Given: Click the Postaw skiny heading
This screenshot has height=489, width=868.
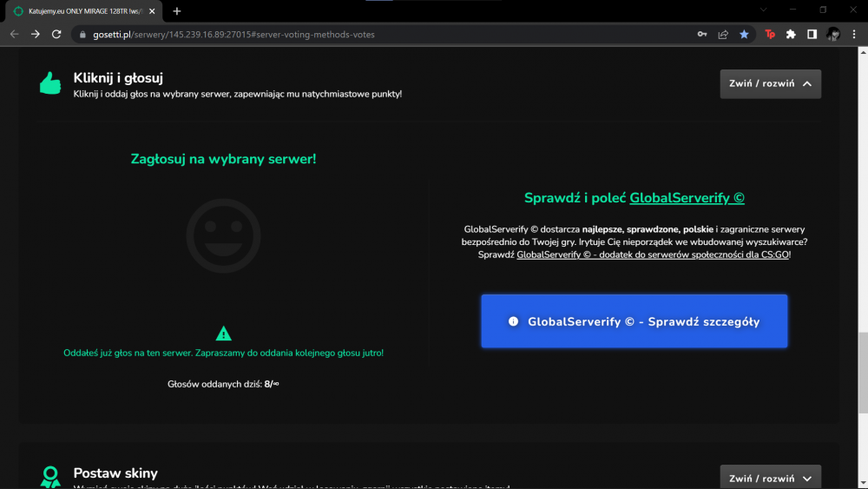Looking at the screenshot, I should point(115,473).
